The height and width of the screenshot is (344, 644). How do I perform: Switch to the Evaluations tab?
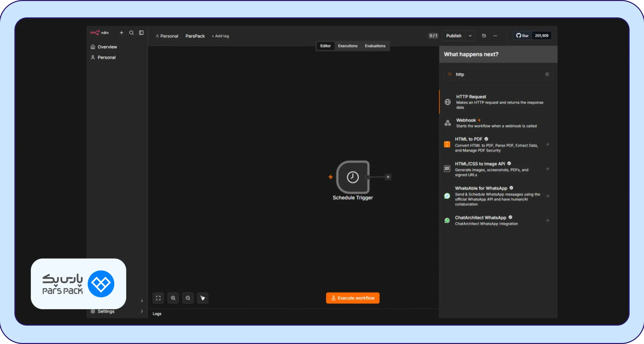point(375,46)
